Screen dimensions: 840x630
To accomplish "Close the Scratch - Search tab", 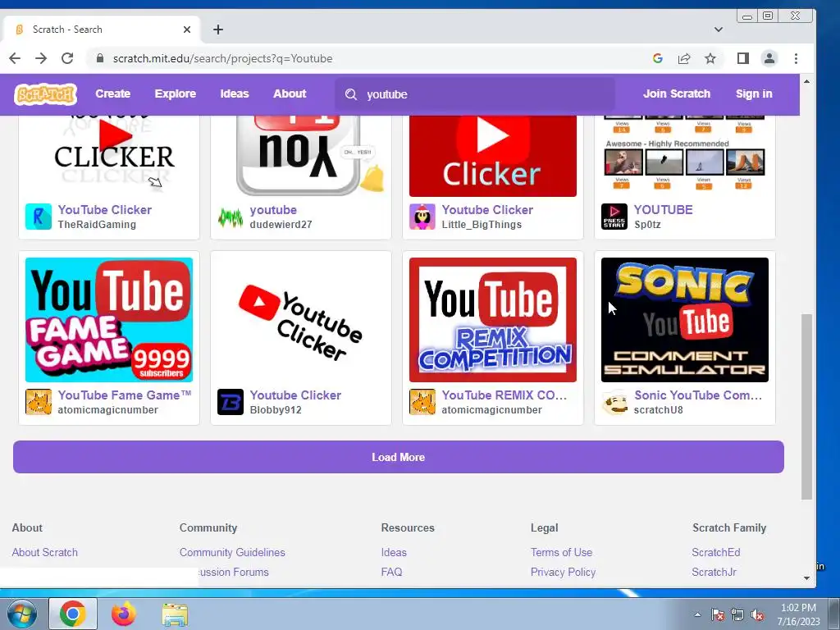I will click(x=187, y=30).
